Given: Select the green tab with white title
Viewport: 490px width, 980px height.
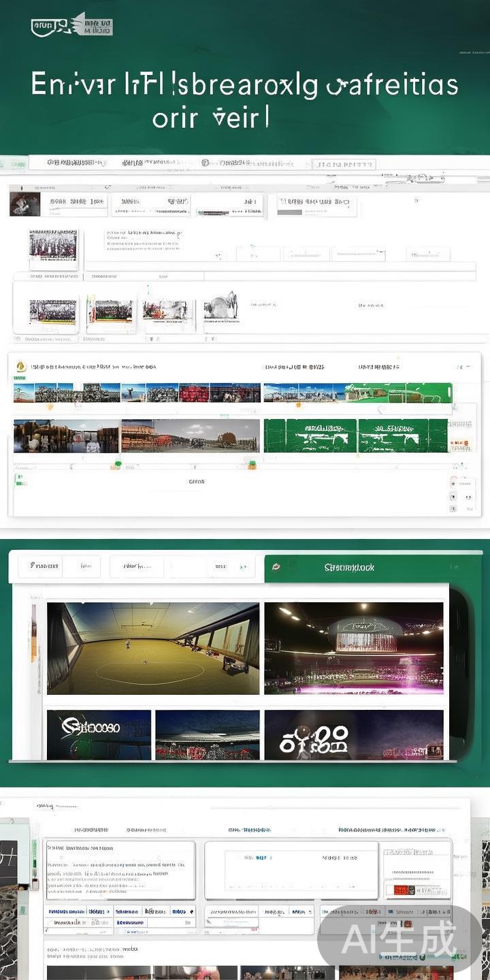Looking at the screenshot, I should click(354, 567).
